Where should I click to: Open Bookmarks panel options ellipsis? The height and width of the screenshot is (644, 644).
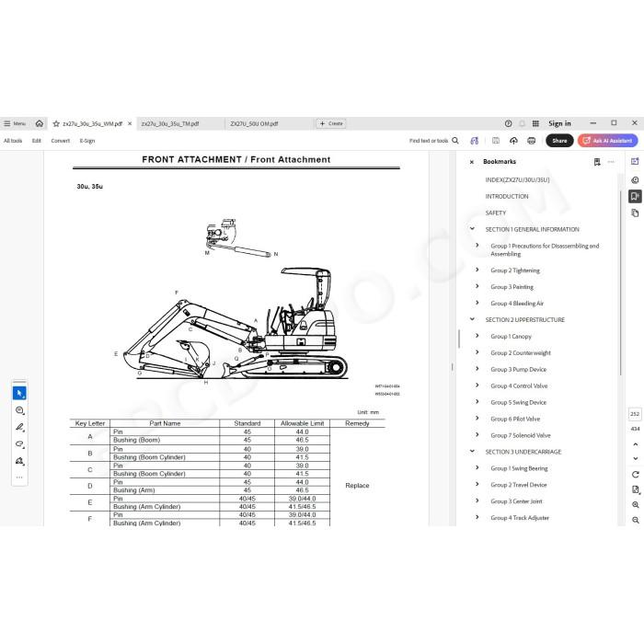click(x=611, y=162)
